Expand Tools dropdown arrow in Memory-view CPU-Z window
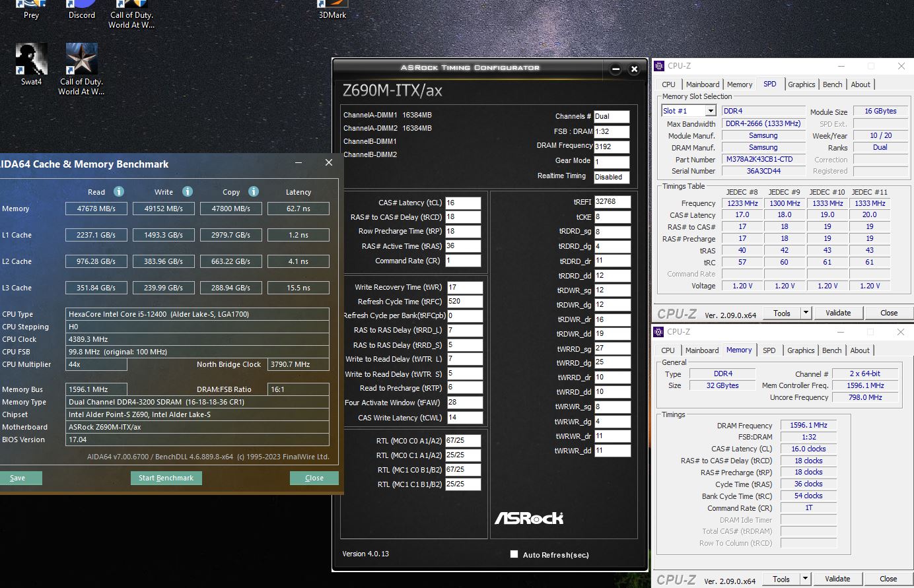Image resolution: width=914 pixels, height=588 pixels. click(x=805, y=579)
